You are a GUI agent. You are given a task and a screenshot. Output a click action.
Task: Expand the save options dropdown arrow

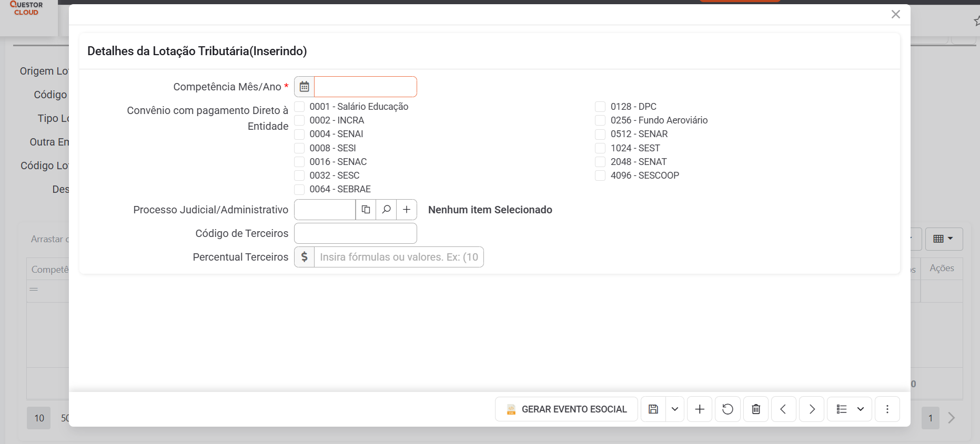pos(675,409)
